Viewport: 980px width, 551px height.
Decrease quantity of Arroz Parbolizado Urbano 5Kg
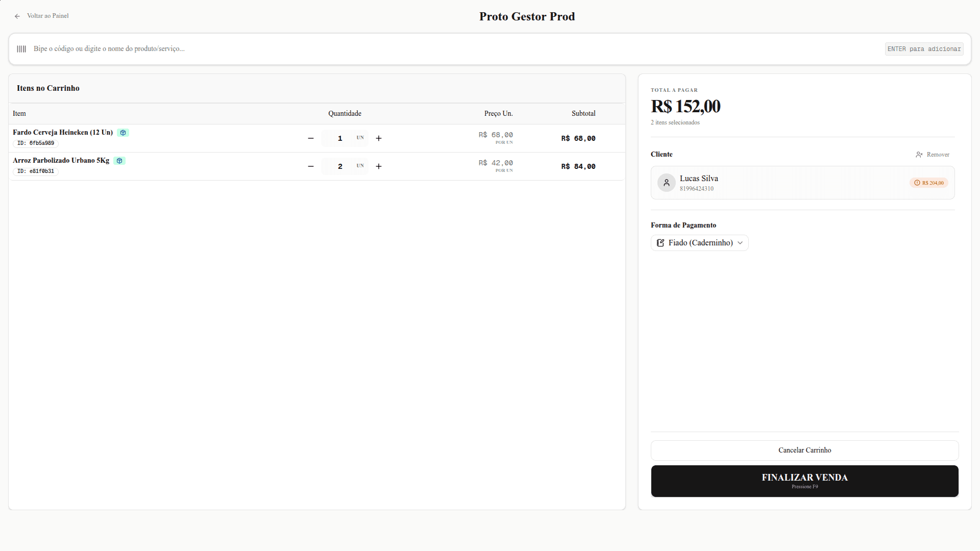311,166
